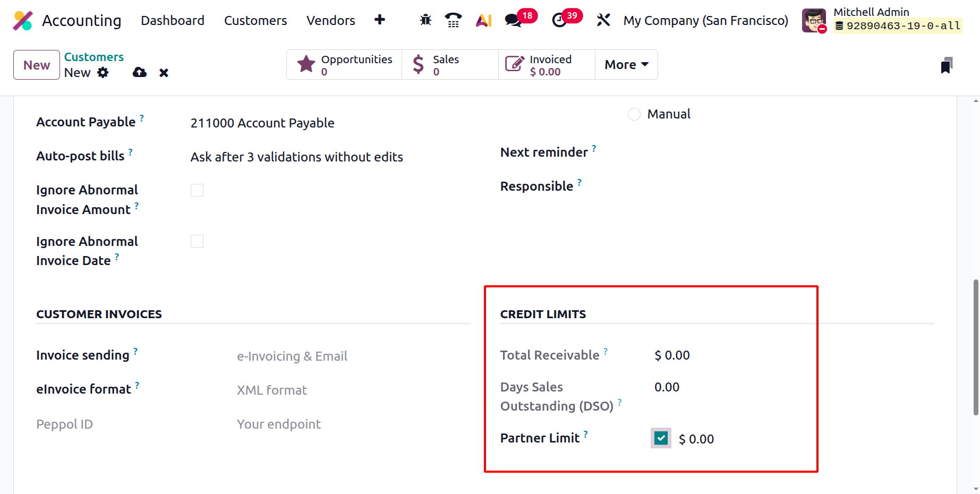Open the Auto-post bills dropdown
The width and height of the screenshot is (980, 494).
pos(296,157)
